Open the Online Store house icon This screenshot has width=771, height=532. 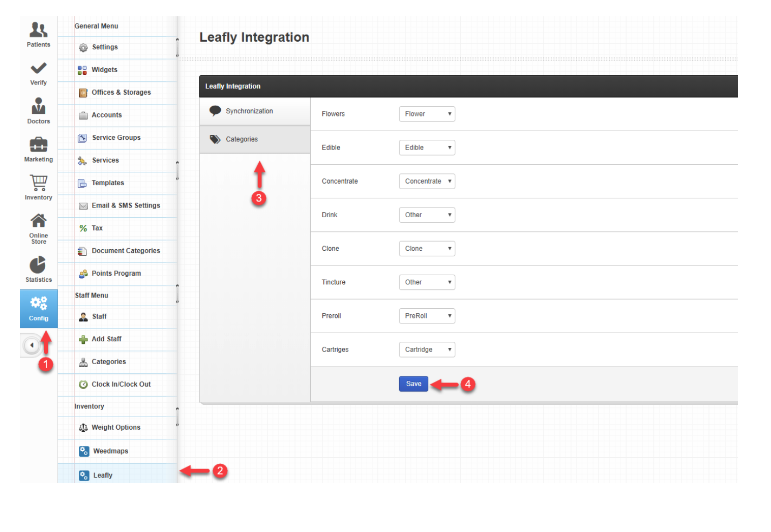pyautogui.click(x=39, y=221)
